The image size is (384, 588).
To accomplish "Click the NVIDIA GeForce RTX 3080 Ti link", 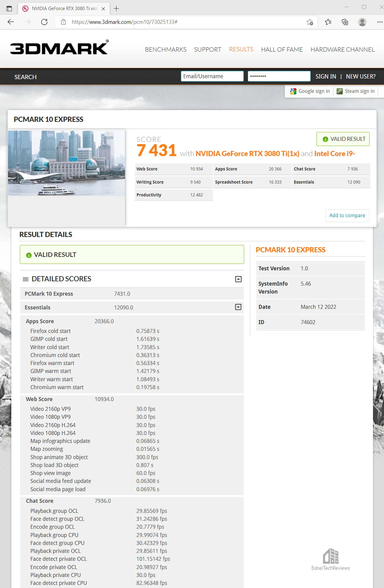I will 247,153.
